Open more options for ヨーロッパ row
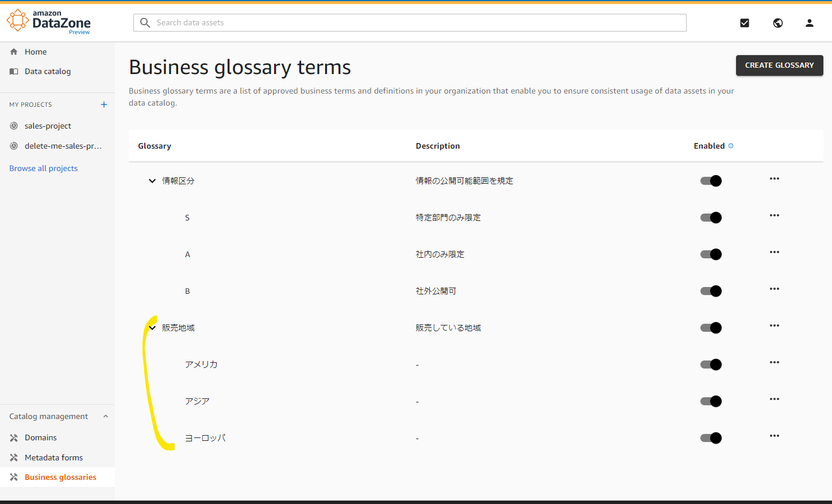The image size is (832, 504). [775, 436]
